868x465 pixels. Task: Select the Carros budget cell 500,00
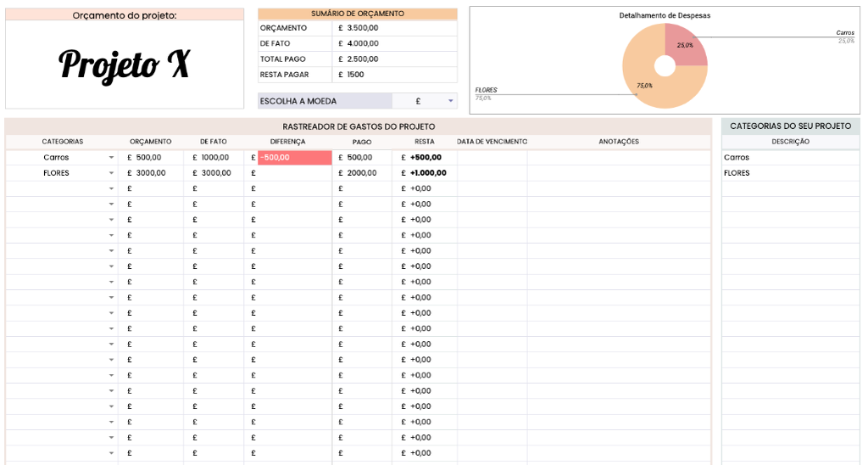148,158
